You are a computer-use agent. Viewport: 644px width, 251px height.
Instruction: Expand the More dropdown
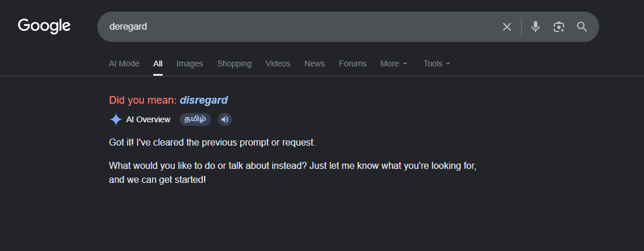tap(393, 63)
